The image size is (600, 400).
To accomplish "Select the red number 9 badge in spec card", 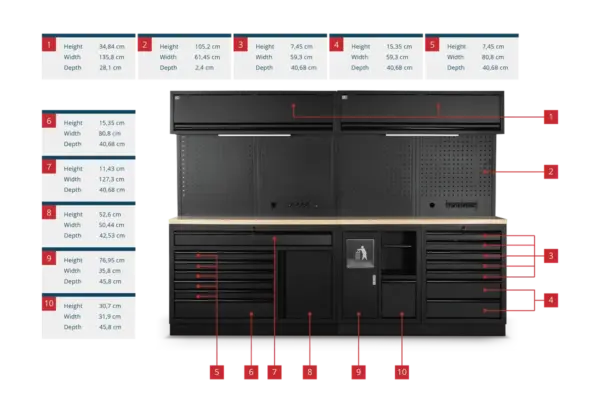I will point(49,258).
